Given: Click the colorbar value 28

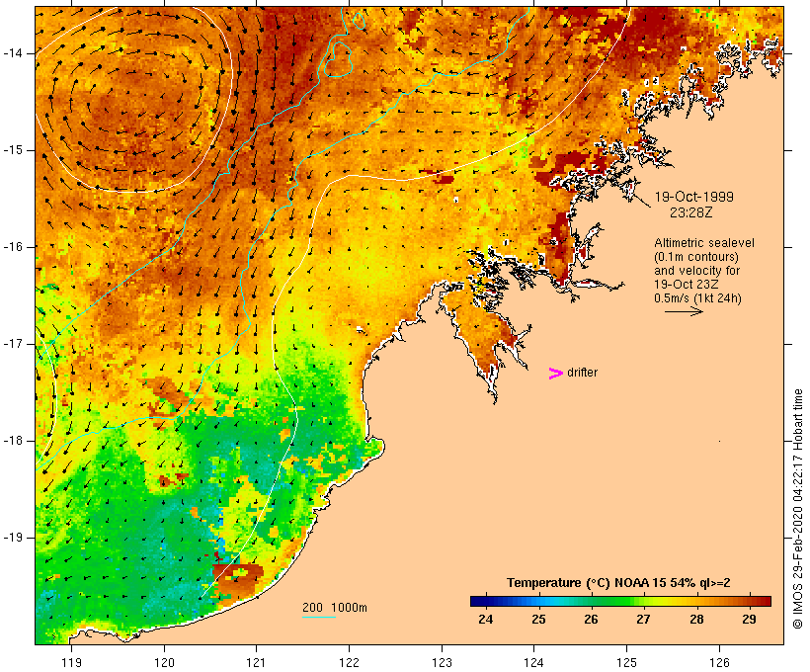Looking at the screenshot, I should (696, 620).
